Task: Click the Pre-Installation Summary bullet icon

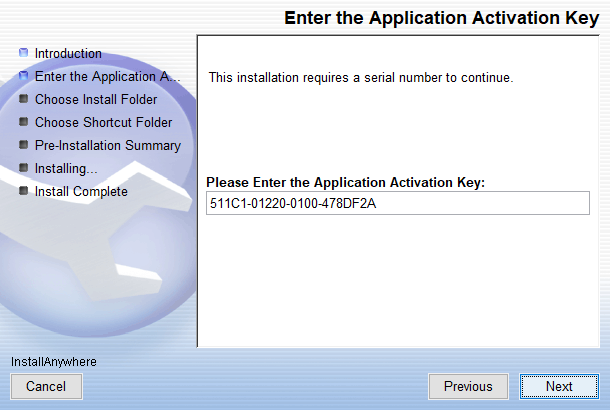Action: tap(24, 145)
